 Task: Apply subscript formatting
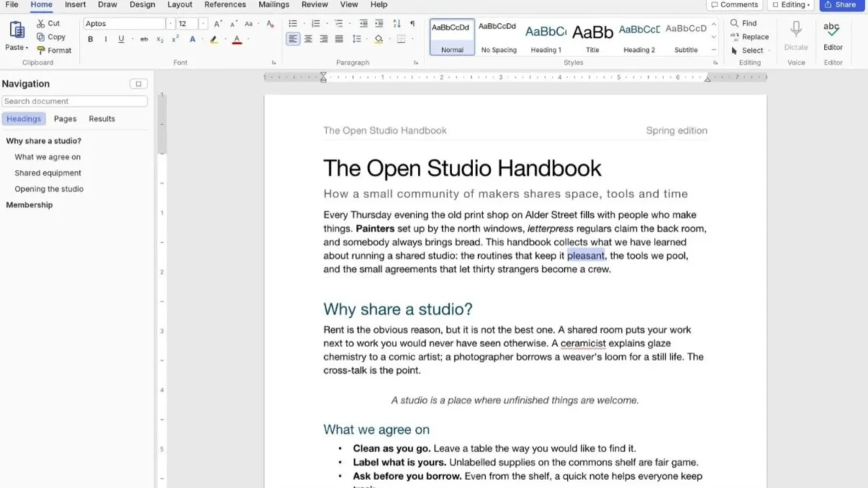(x=160, y=39)
